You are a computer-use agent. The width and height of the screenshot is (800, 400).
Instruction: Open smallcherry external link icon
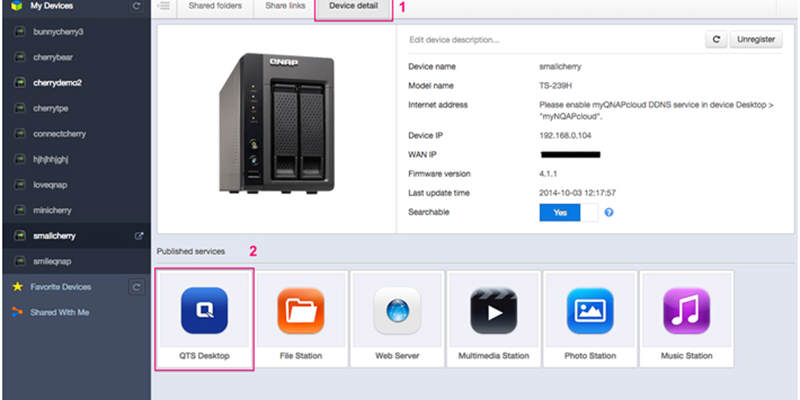(x=138, y=236)
